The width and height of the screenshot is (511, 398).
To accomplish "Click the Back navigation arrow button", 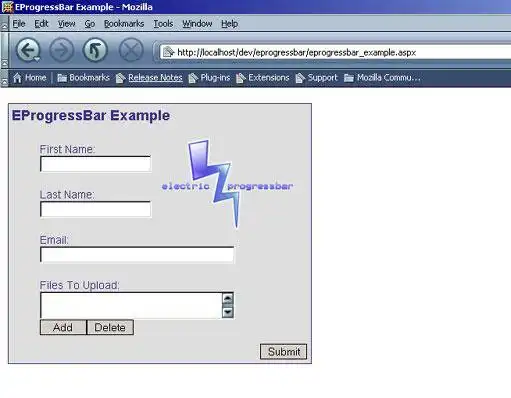I will point(27,50).
